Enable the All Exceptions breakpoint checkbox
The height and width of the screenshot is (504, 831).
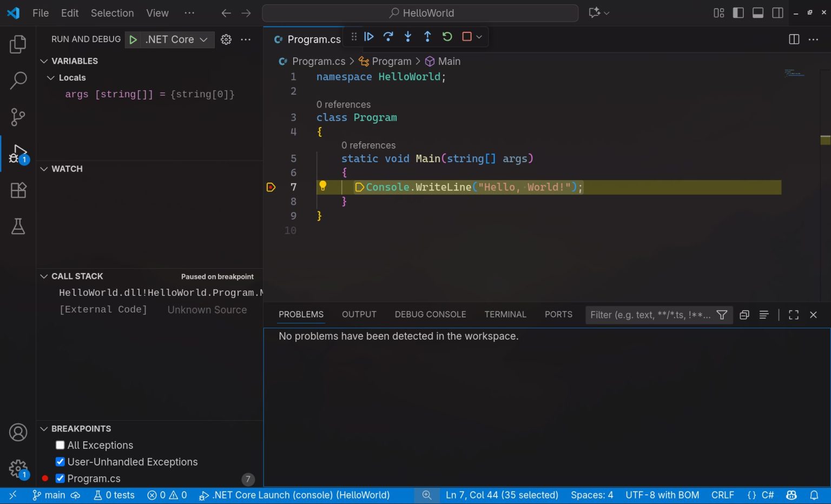click(60, 445)
